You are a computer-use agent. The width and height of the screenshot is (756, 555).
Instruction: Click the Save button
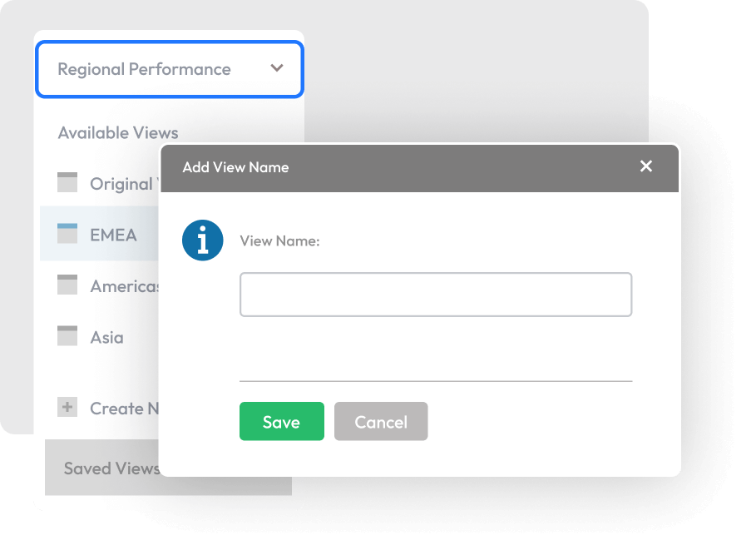click(x=281, y=421)
